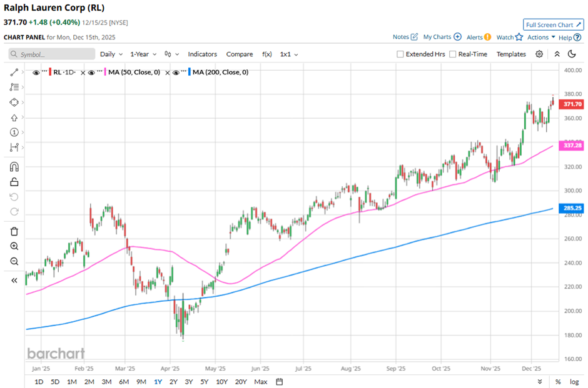Open the calendar date range picker
588x388 pixels.
pyautogui.click(x=280, y=382)
